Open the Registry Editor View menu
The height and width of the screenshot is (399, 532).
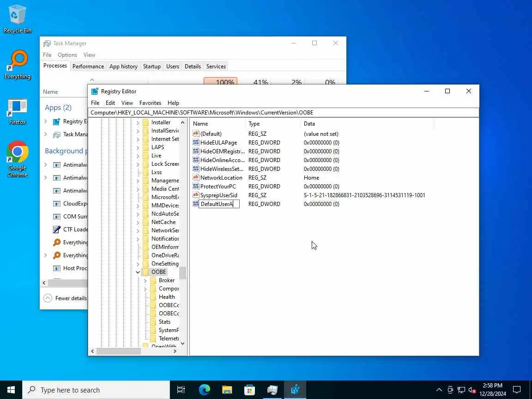(127, 103)
